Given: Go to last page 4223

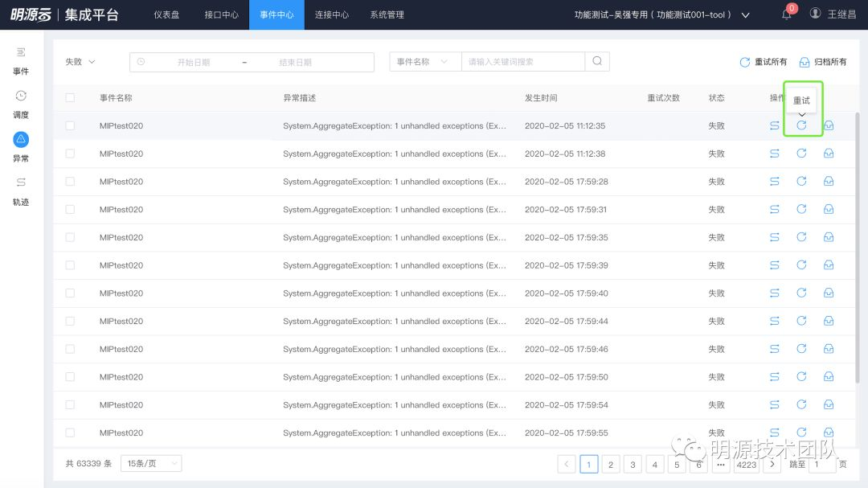Looking at the screenshot, I should pos(746,464).
